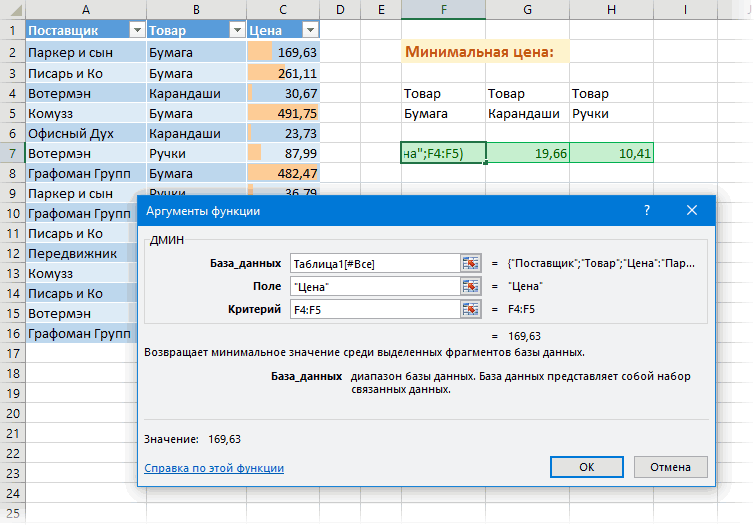Click the Ручки cell in row 7
Image resolution: width=756 pixels, height=526 pixels.
pyautogui.click(x=196, y=153)
